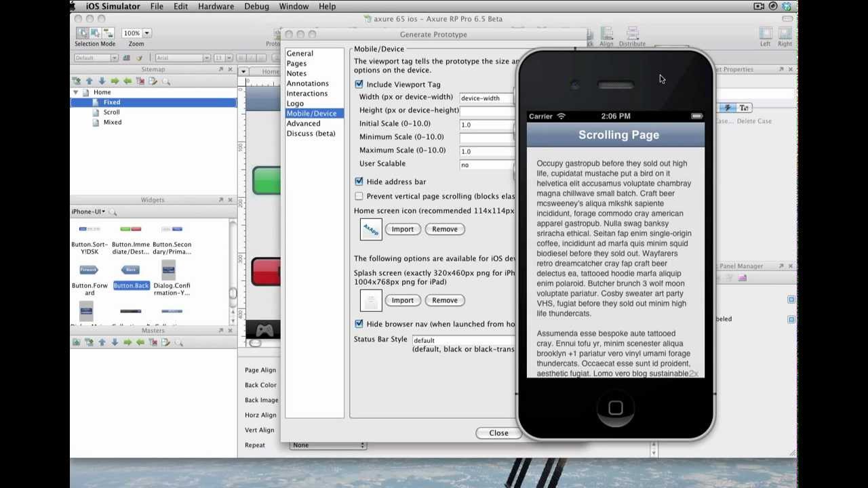Click Remove for the Splash screen
This screenshot has width=868, height=488.
(x=445, y=300)
